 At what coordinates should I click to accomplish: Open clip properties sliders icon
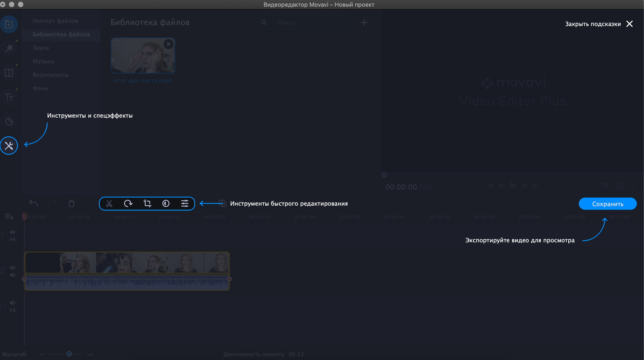(185, 203)
